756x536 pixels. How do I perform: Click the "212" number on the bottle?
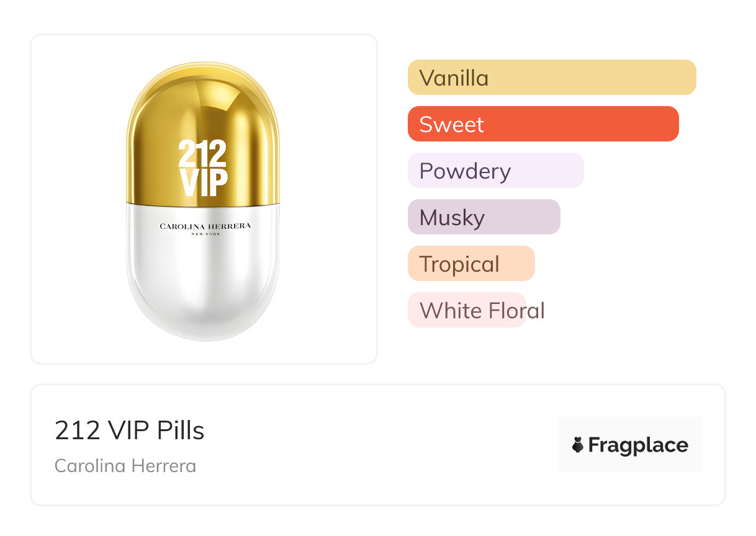[x=203, y=153]
